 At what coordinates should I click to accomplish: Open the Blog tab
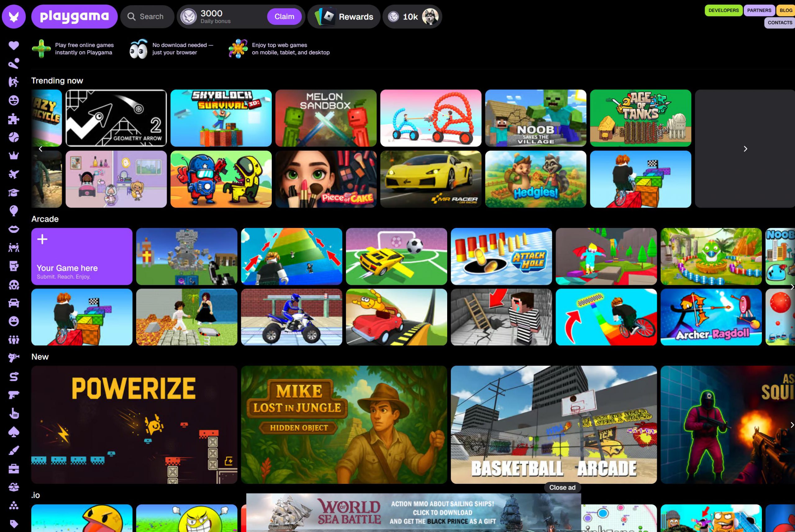(x=785, y=10)
